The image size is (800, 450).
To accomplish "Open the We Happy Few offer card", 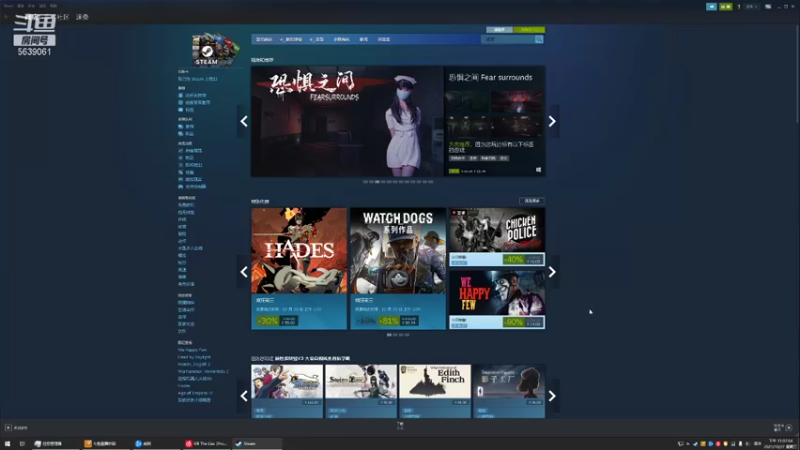I will point(497,299).
